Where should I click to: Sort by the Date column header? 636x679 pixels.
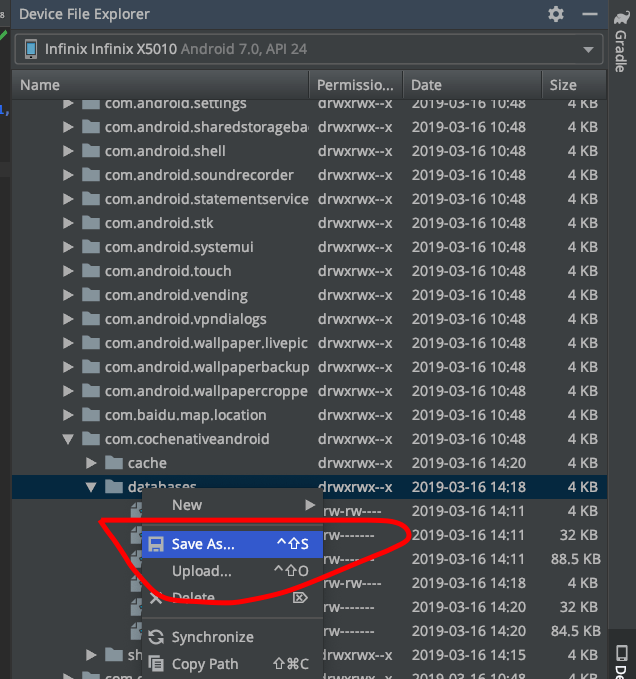point(426,85)
